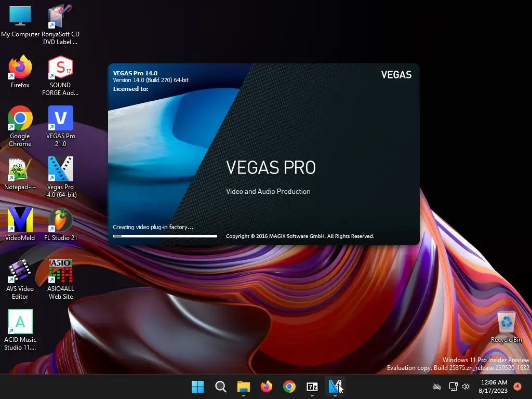Select ASIO4ALL Web Site shortcut

click(60, 279)
